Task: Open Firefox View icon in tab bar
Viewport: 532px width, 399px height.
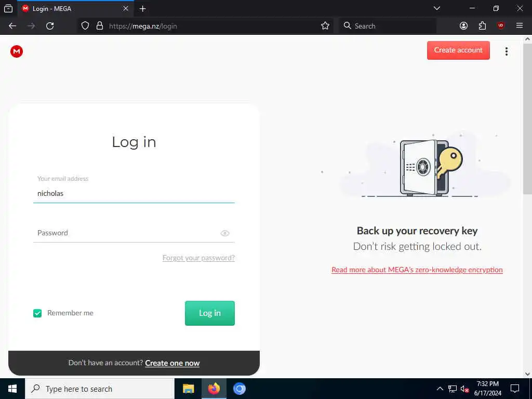Action: pos(8,9)
